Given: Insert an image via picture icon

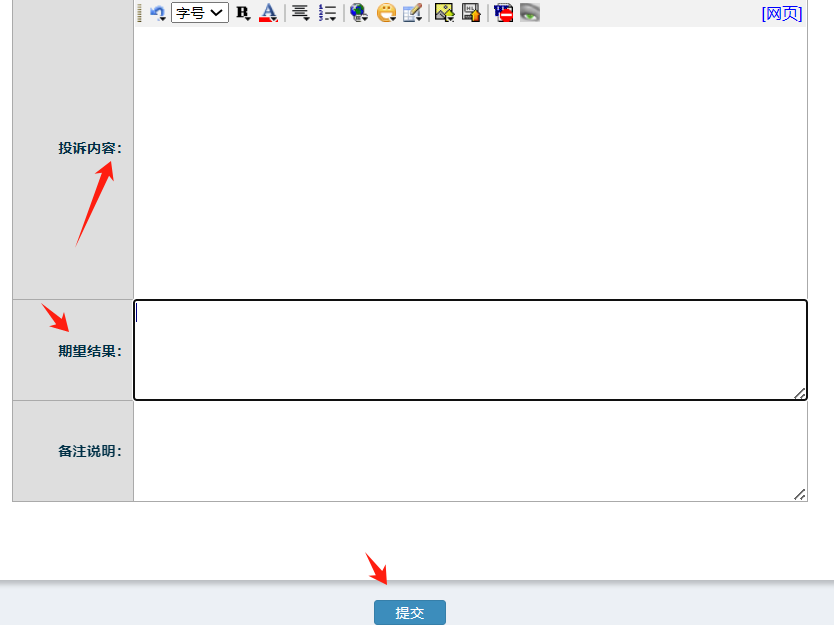Looking at the screenshot, I should (x=445, y=13).
